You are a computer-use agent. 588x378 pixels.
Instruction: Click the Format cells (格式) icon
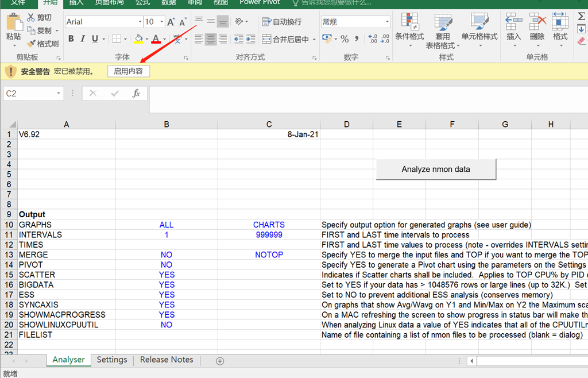pos(560,21)
